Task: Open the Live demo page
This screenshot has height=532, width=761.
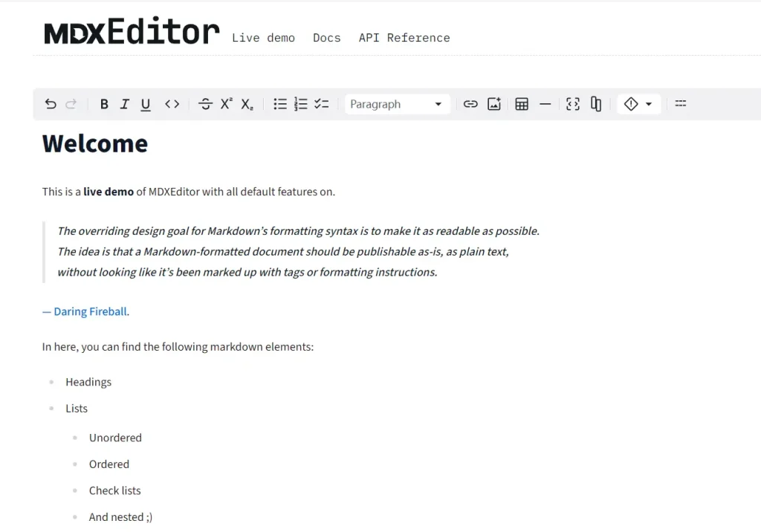Action: coord(264,37)
